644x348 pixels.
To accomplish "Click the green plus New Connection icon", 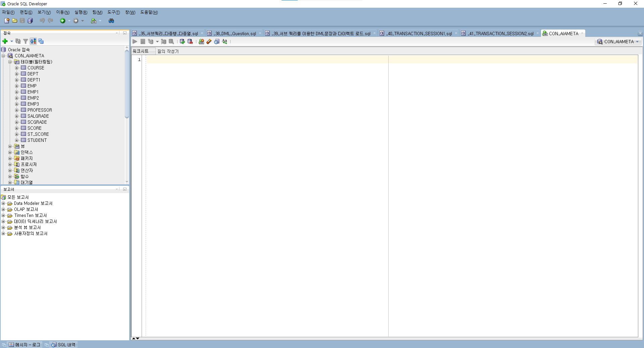I will pyautogui.click(x=5, y=41).
